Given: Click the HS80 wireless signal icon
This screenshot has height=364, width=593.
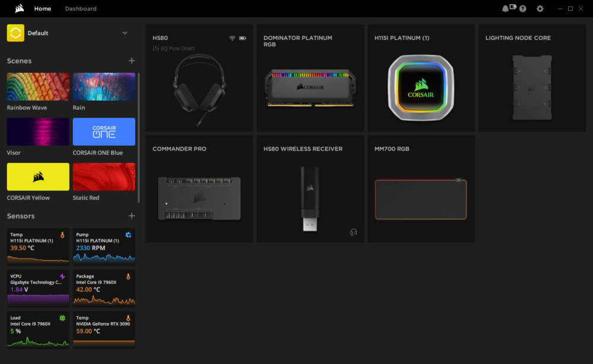Looking at the screenshot, I should pyautogui.click(x=232, y=38).
